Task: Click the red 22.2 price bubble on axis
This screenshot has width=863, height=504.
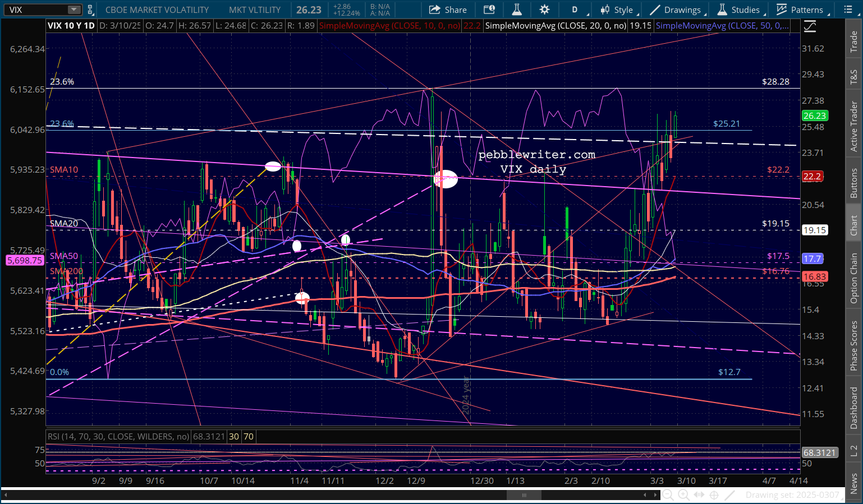Action: 812,176
